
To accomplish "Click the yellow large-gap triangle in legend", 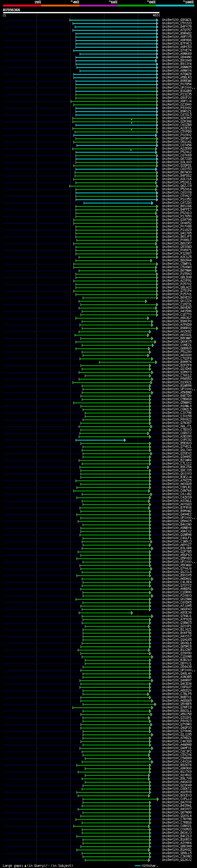I will pyautogui.click(x=25, y=865).
